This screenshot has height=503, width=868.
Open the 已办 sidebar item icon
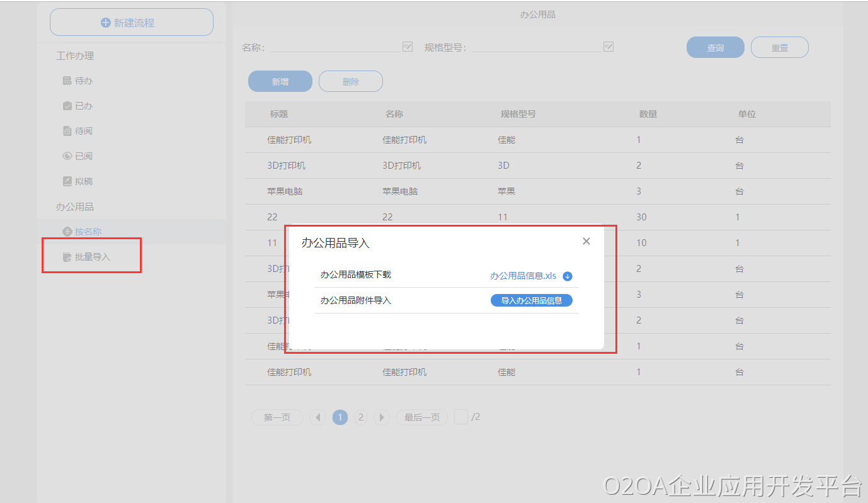tap(67, 106)
